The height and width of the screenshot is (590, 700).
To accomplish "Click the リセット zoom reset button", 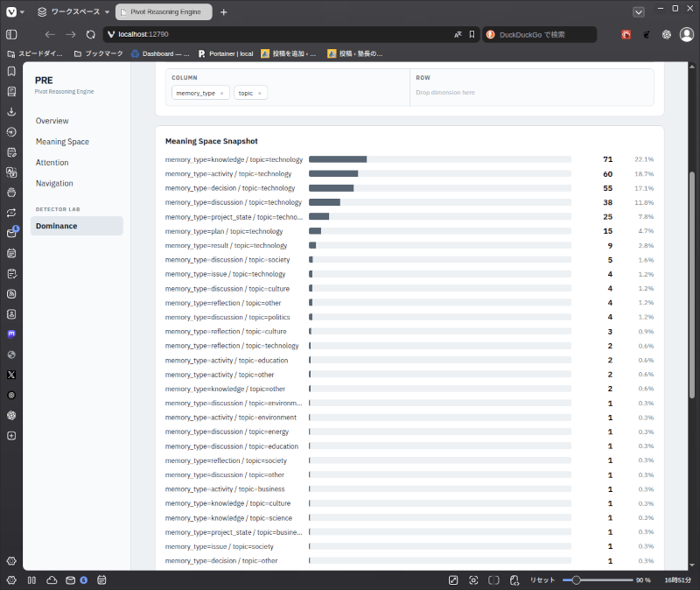I will tap(542, 580).
